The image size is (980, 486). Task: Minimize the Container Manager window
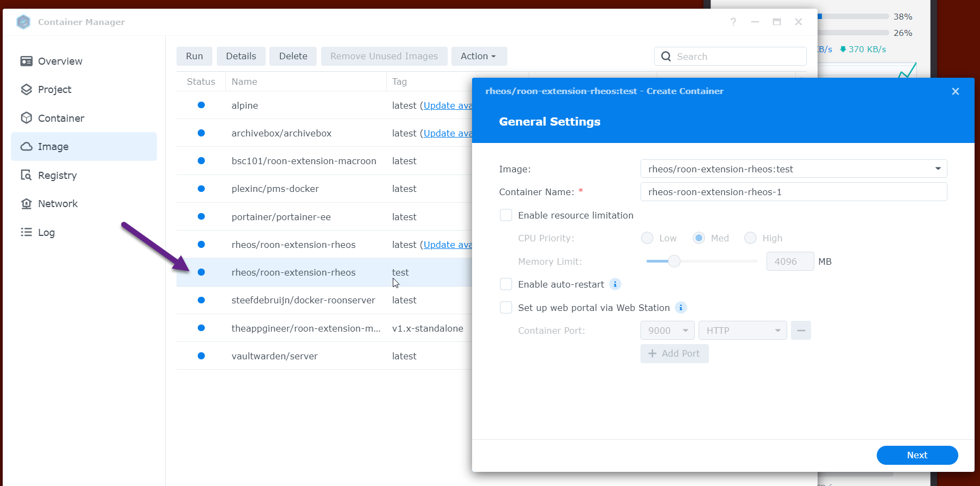pyautogui.click(x=755, y=22)
